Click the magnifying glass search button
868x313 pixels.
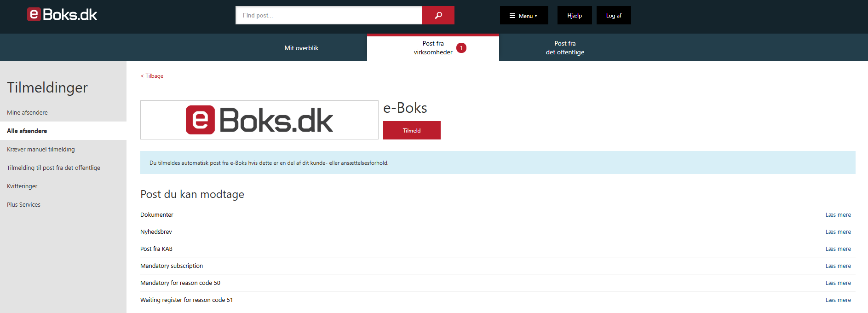tap(438, 15)
